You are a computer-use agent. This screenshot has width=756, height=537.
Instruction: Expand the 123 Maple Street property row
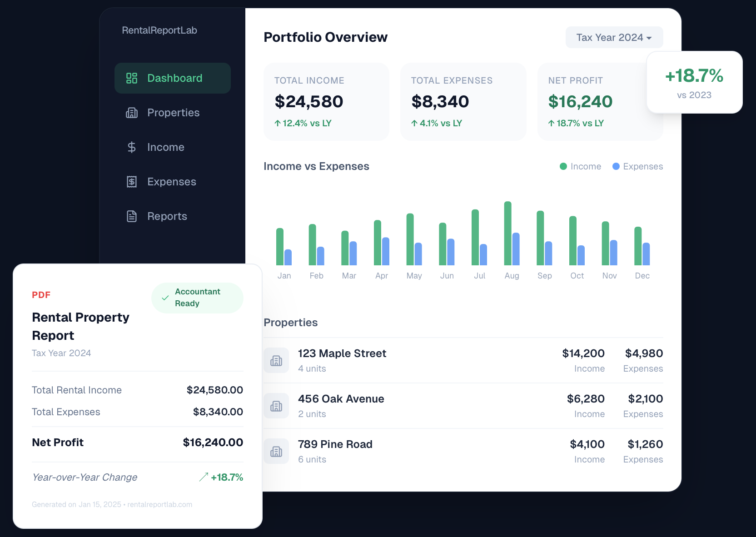(463, 361)
